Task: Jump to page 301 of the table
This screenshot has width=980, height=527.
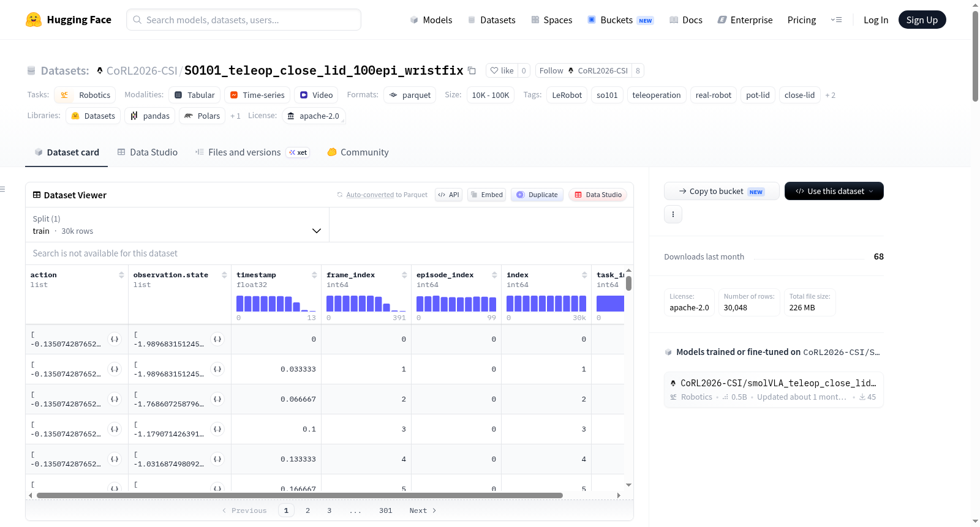Action: click(x=385, y=510)
